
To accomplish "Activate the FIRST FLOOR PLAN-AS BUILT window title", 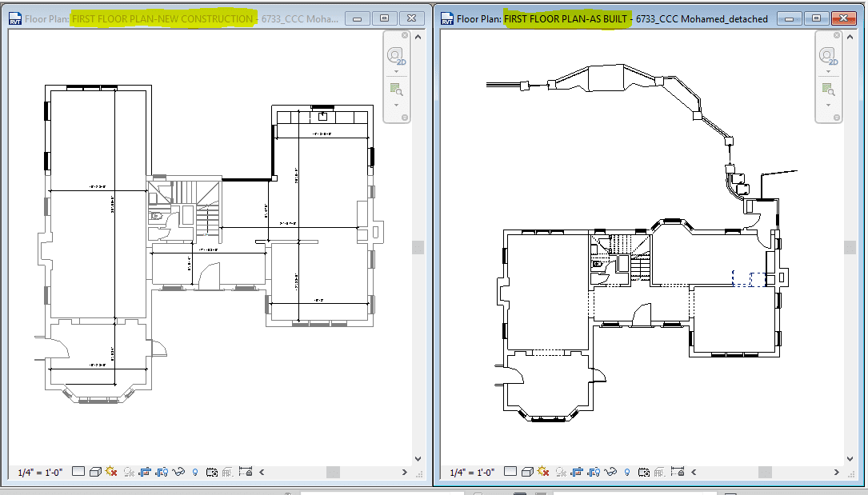I will click(566, 18).
